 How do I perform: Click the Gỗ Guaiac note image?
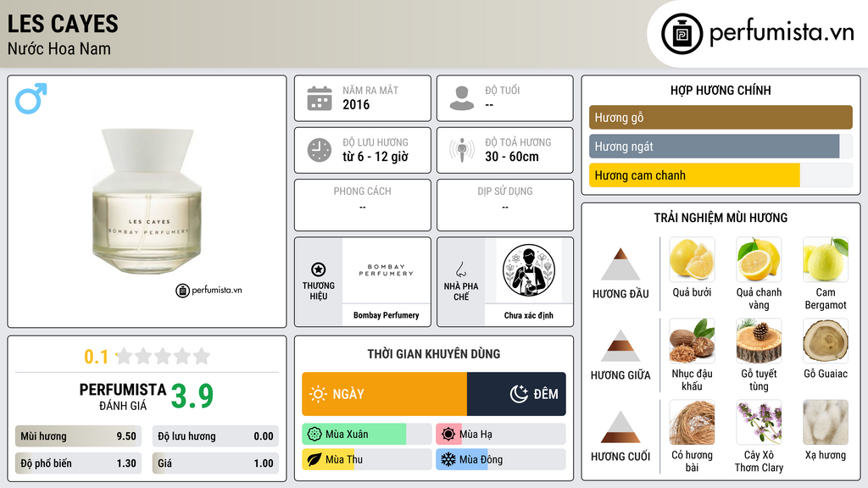826,341
